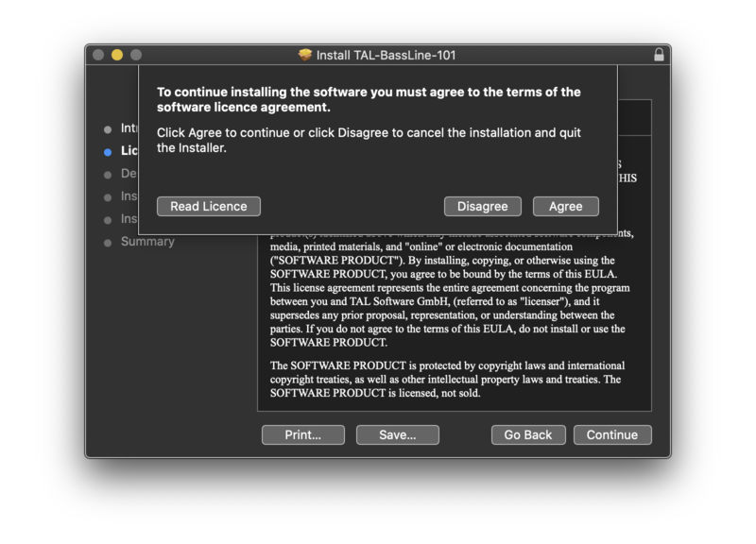The image size is (756, 544).
Task: Click the Go Back button
Action: tap(528, 434)
